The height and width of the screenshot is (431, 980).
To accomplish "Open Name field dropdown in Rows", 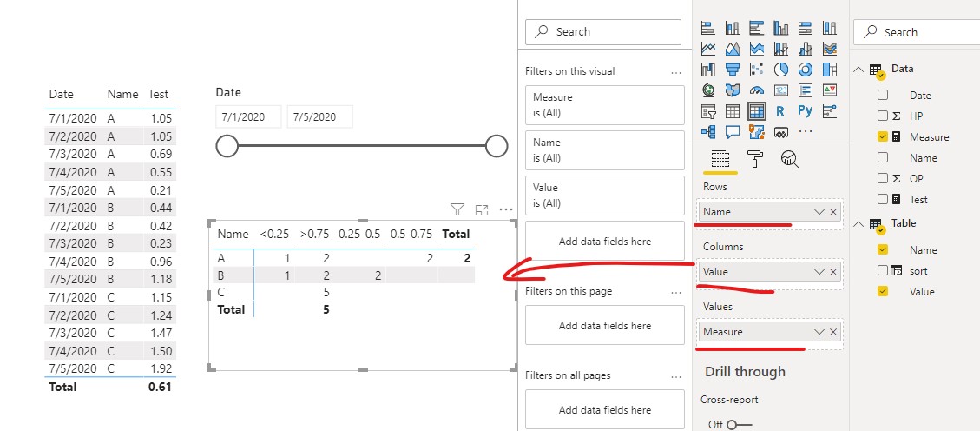I will (819, 212).
